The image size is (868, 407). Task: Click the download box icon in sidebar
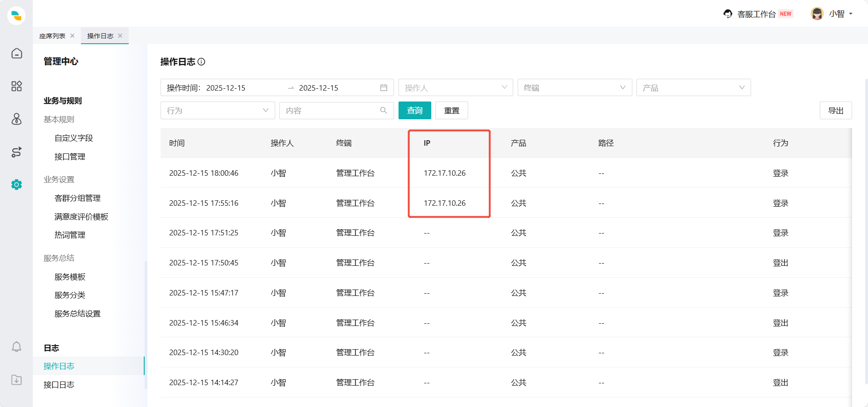pos(16,380)
